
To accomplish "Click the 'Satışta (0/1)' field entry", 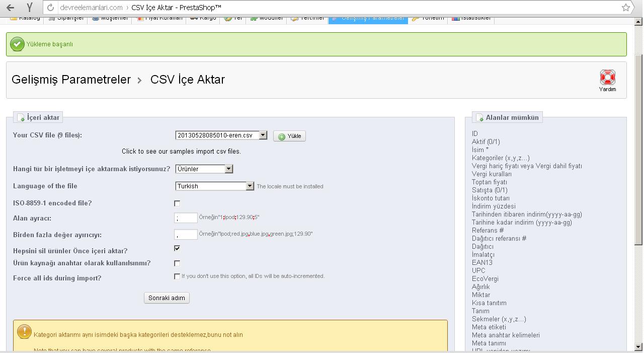I will pyautogui.click(x=490, y=190).
